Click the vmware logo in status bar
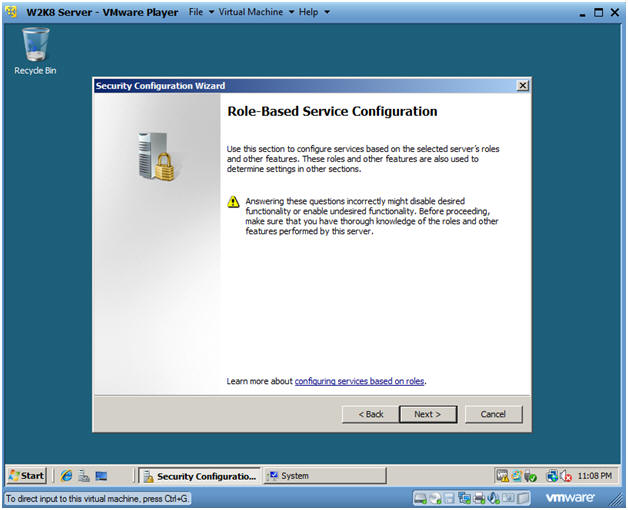The height and width of the screenshot is (510, 628). coord(570,498)
